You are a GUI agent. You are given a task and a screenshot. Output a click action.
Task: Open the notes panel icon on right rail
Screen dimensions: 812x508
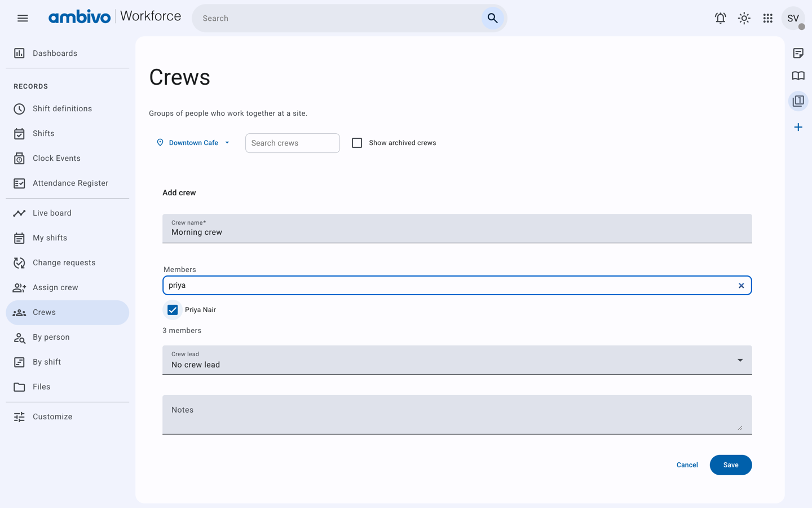(x=798, y=53)
